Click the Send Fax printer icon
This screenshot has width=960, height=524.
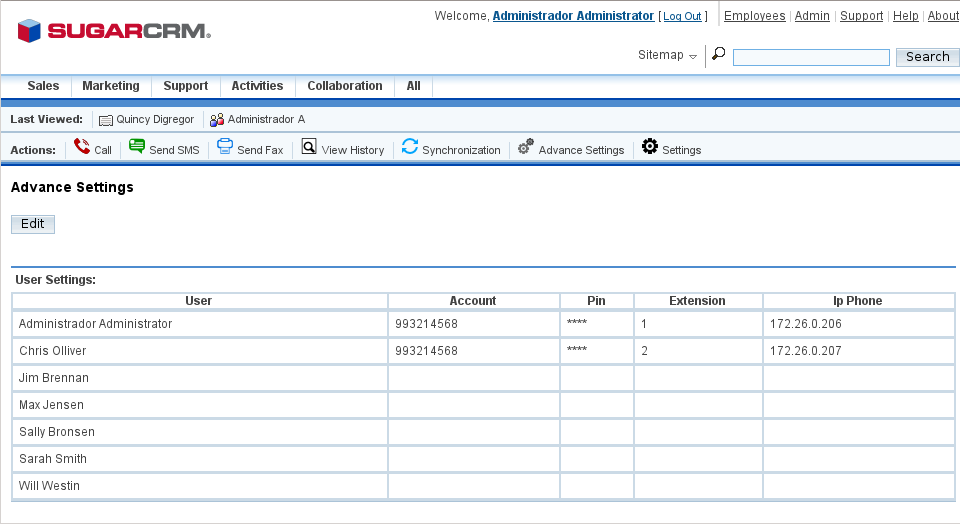point(225,147)
